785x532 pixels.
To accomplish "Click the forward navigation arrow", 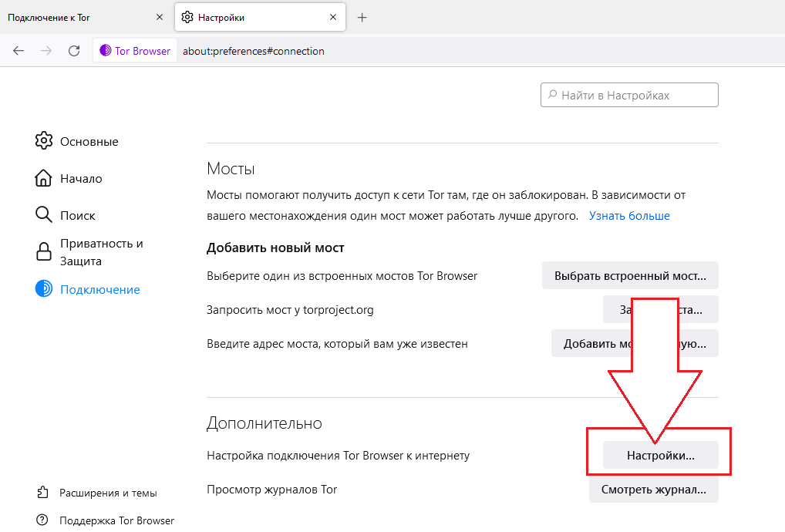I will point(46,51).
